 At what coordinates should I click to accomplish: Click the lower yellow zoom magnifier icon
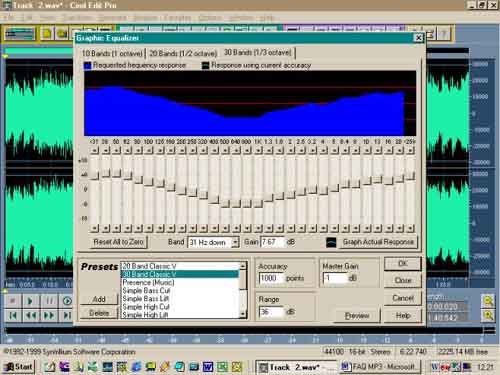pos(488,315)
